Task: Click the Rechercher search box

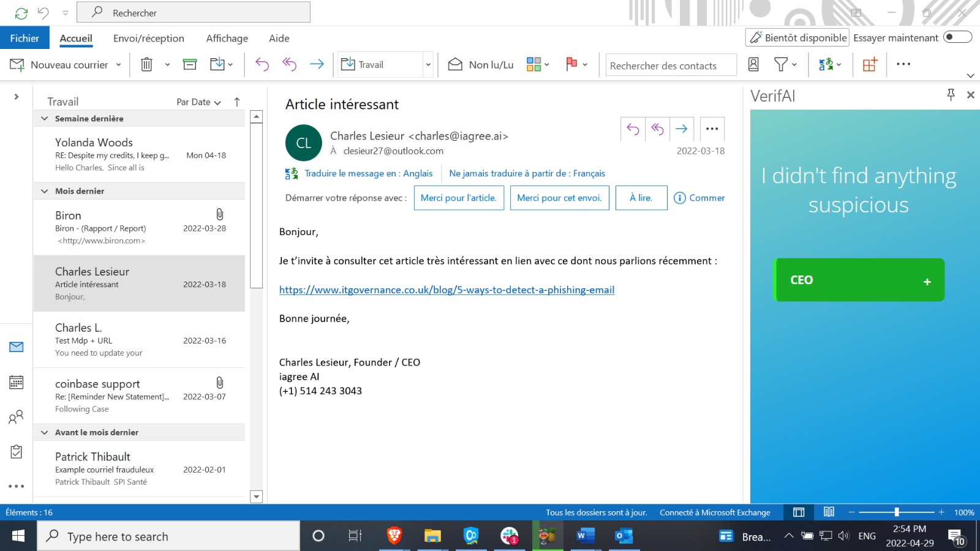Action: 194,12
